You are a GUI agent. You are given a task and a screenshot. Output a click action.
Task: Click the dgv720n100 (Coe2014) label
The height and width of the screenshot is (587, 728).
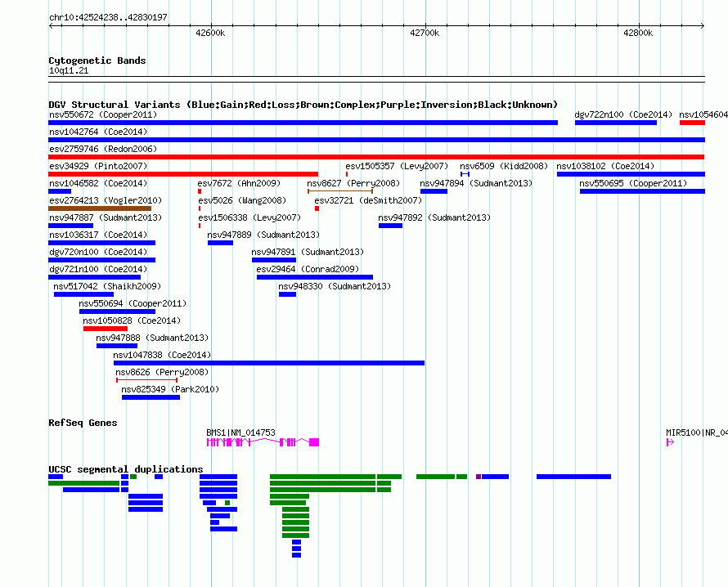click(98, 252)
